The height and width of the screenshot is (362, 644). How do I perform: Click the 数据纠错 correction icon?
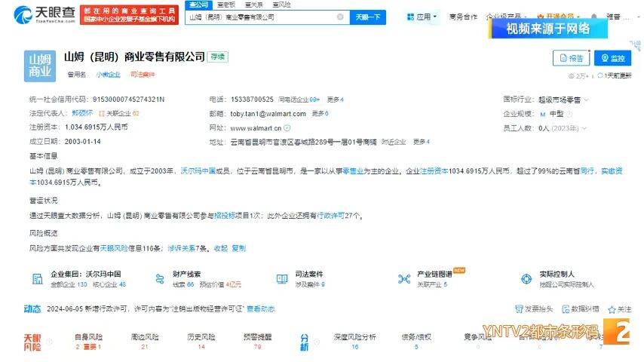tap(566, 309)
